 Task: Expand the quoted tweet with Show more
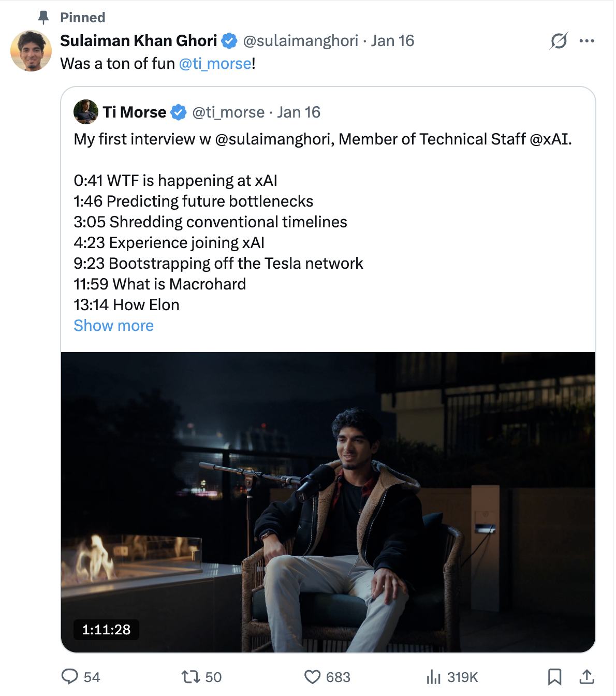[x=113, y=325]
